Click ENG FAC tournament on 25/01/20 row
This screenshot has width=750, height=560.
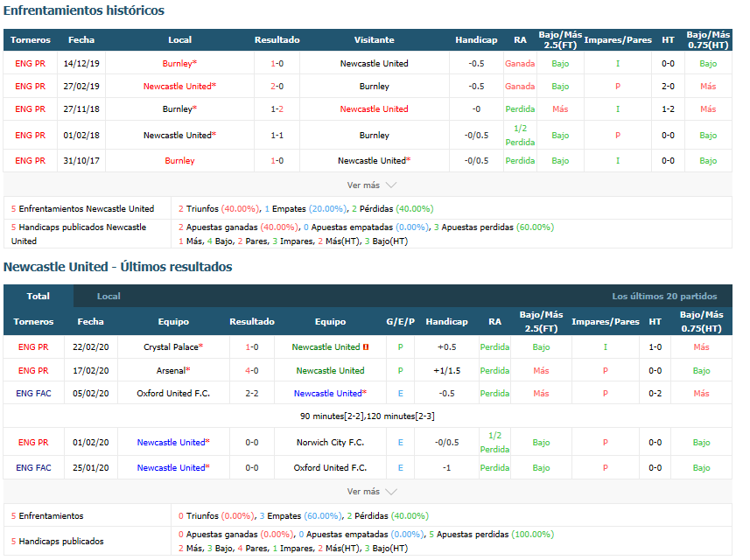point(33,468)
